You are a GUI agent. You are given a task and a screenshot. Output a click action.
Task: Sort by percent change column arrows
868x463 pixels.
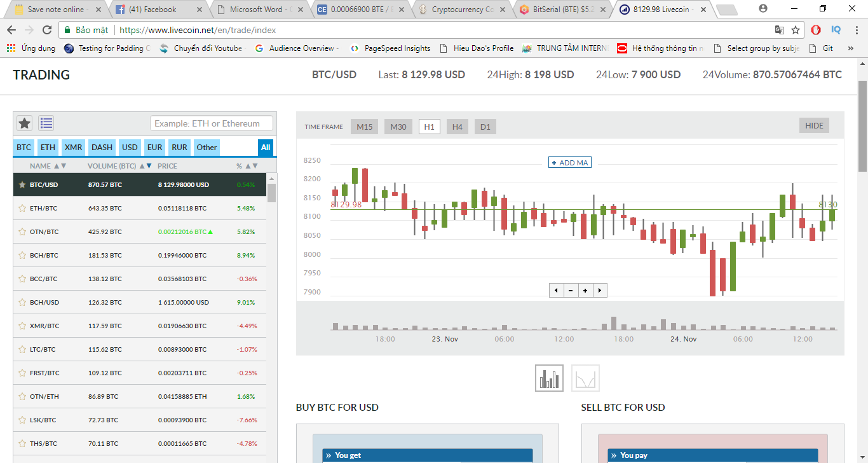[252, 166]
